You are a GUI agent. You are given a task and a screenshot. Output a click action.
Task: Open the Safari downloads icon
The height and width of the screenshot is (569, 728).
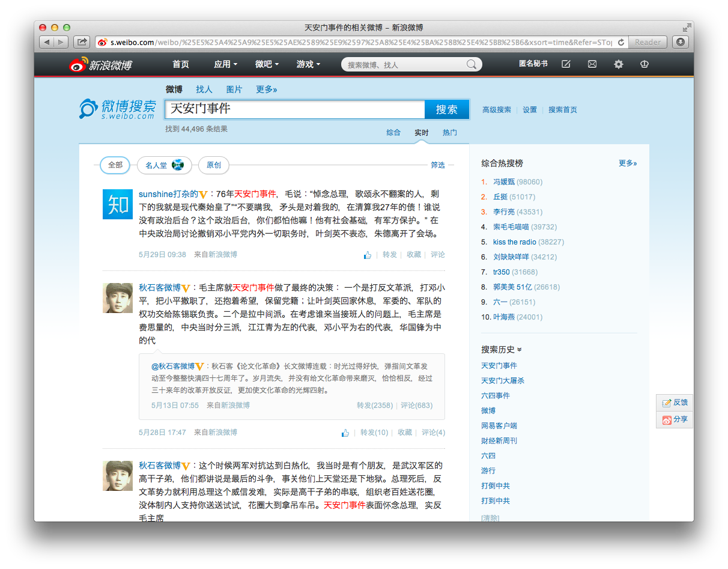pos(680,42)
